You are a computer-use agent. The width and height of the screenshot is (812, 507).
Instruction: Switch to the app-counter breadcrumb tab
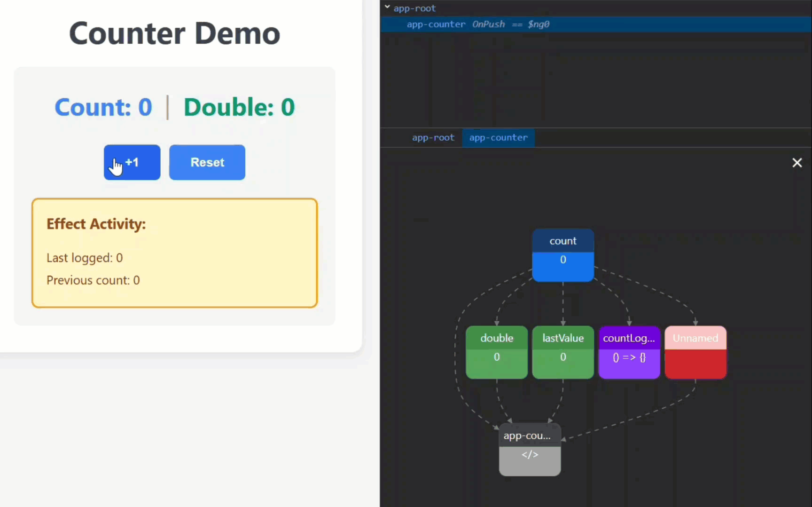click(x=498, y=138)
